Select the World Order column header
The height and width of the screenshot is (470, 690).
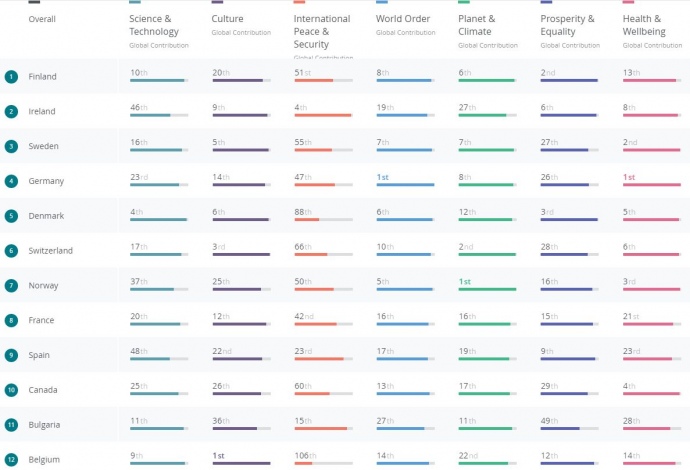(x=402, y=19)
